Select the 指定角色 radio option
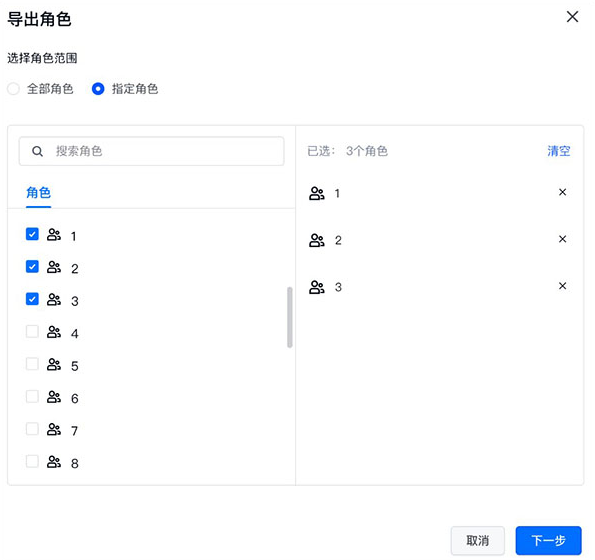The width and height of the screenshot is (595, 560). pyautogui.click(x=98, y=89)
